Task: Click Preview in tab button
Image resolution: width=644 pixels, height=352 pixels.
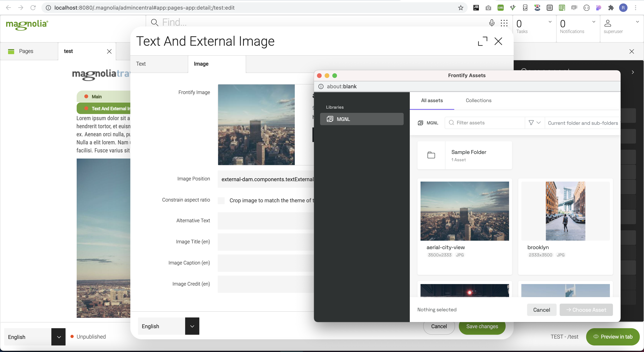Action: click(x=613, y=336)
